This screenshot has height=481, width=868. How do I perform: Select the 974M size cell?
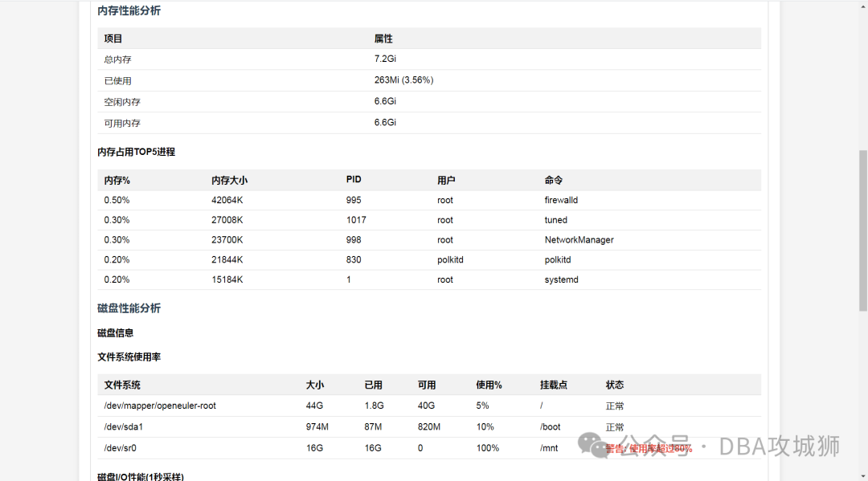317,427
